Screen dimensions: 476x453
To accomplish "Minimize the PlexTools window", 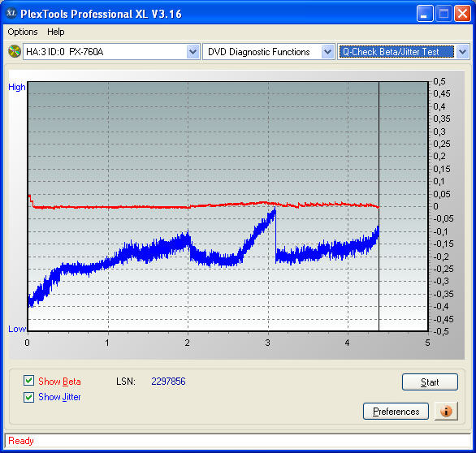I will [425, 14].
